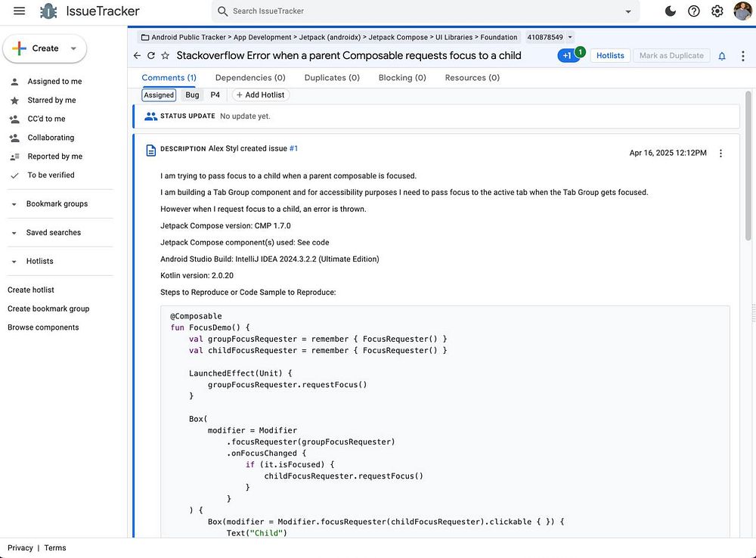
Task: Toggle dark mode moon icon
Action: [x=670, y=11]
